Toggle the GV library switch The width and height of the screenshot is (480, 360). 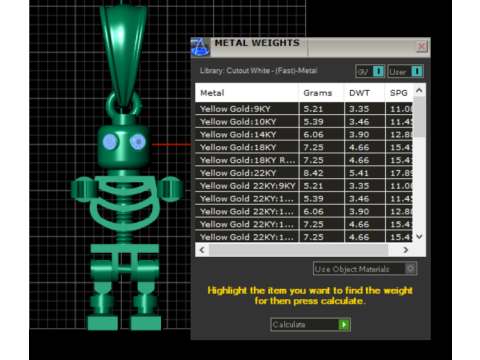point(370,71)
